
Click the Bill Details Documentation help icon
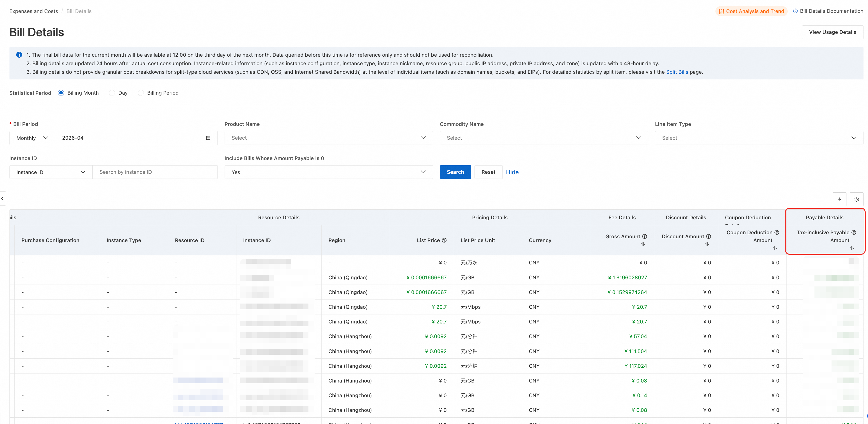coord(795,11)
